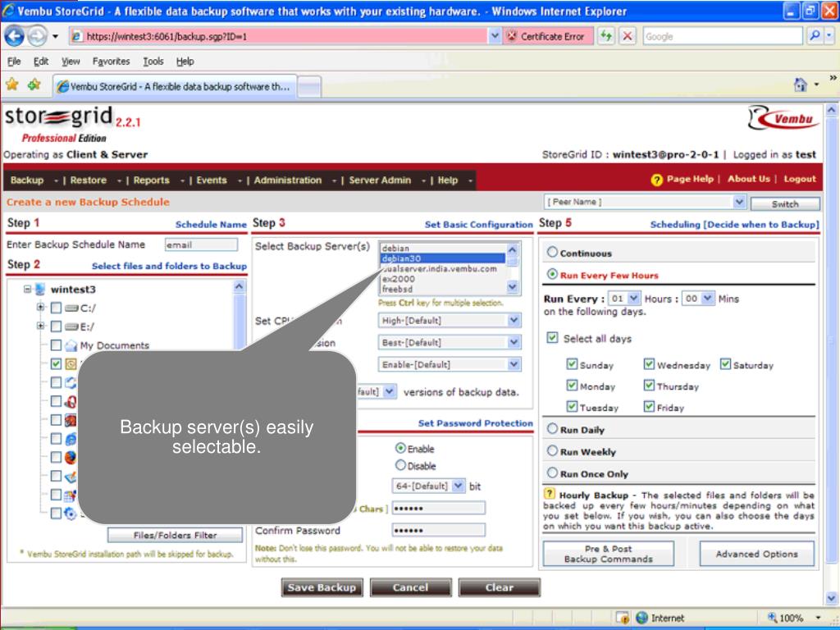Viewport: 840px width, 630px height.
Task: Click the zoom magnifier icon at 100%
Action: (x=772, y=618)
